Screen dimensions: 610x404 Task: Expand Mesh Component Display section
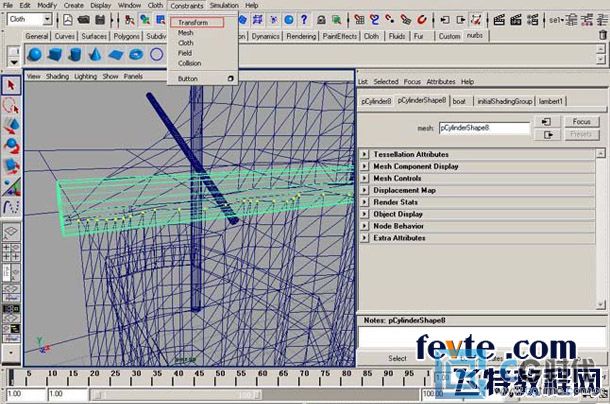tap(365, 166)
